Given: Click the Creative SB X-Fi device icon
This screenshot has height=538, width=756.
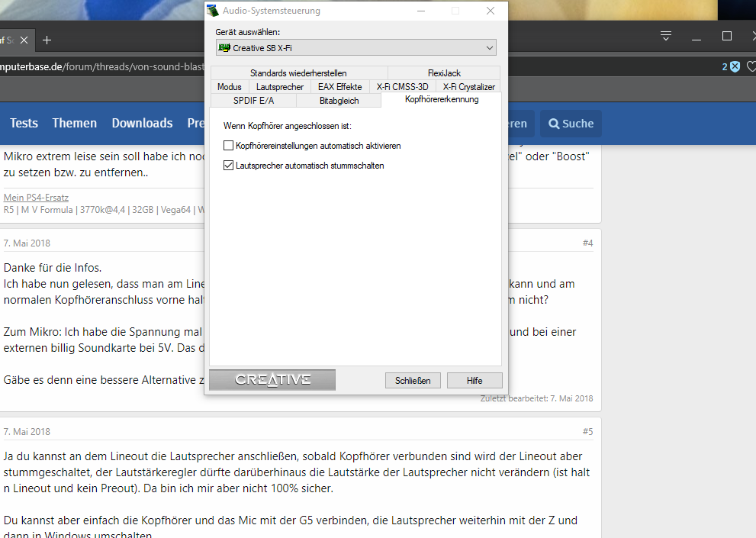Looking at the screenshot, I should pyautogui.click(x=224, y=48).
